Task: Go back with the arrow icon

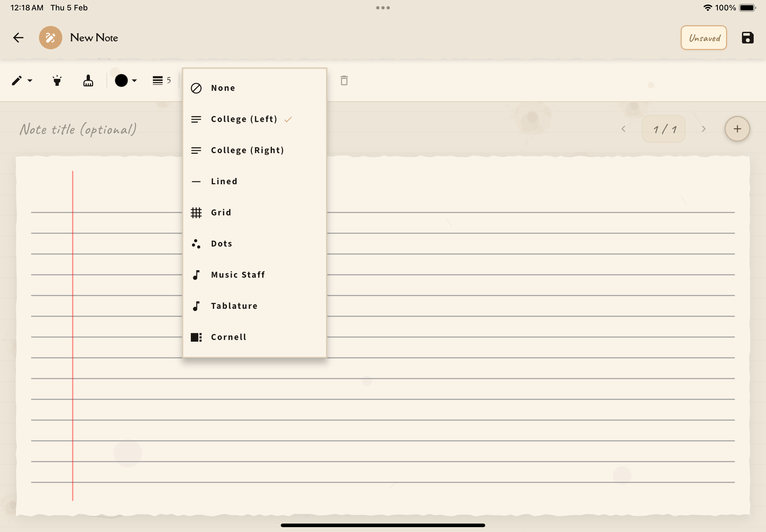Action: coord(19,38)
